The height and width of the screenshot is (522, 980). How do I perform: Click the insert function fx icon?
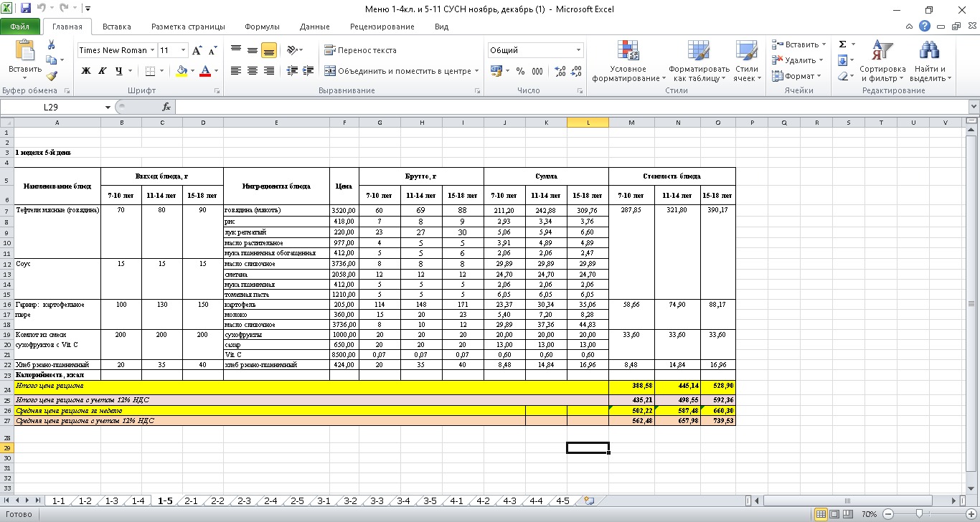click(x=166, y=107)
